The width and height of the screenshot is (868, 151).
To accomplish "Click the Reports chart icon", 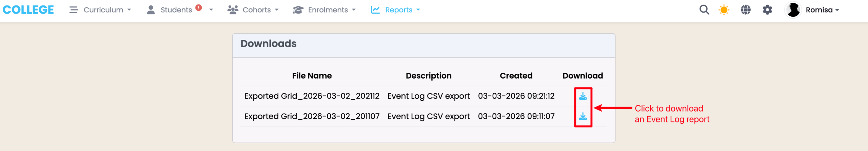I will point(375,10).
